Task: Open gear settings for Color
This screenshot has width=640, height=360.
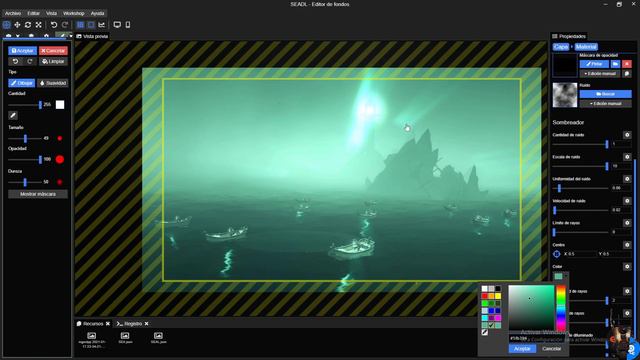Action: tap(627, 267)
